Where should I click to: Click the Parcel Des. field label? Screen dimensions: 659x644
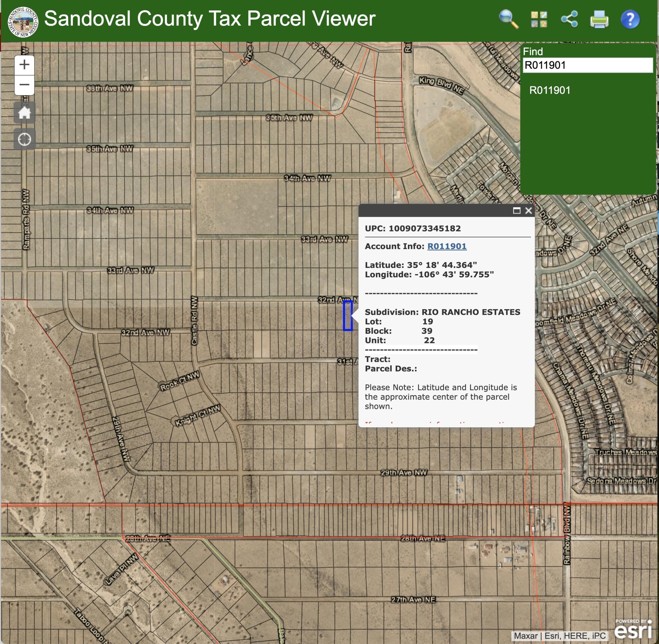pyautogui.click(x=391, y=369)
